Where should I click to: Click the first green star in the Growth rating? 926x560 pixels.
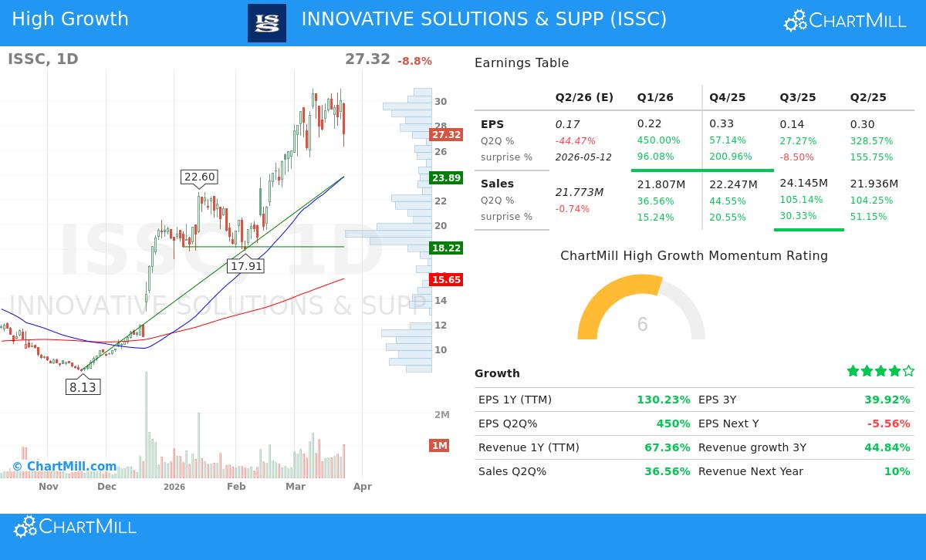(x=853, y=371)
